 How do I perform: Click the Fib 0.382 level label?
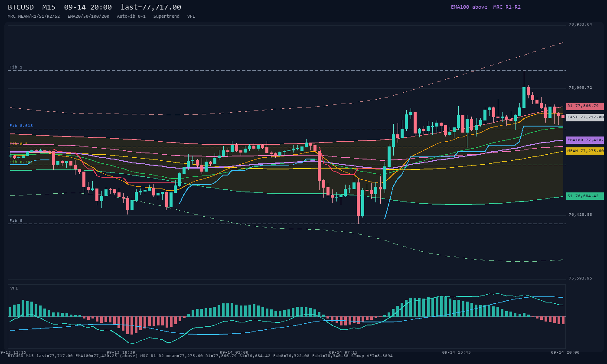click(21, 162)
